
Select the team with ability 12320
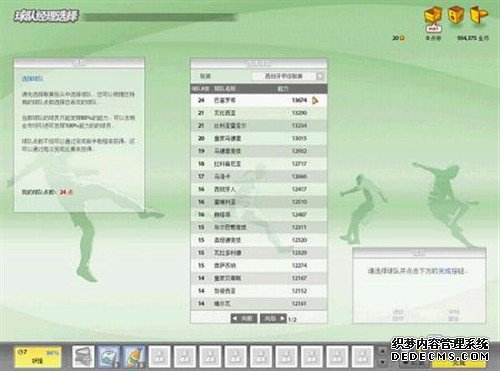click(259, 240)
